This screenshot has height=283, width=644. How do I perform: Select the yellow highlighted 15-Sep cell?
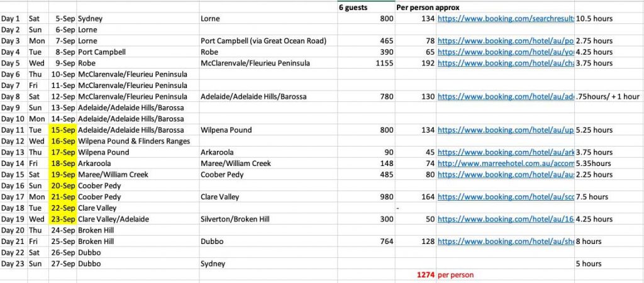coord(63,130)
